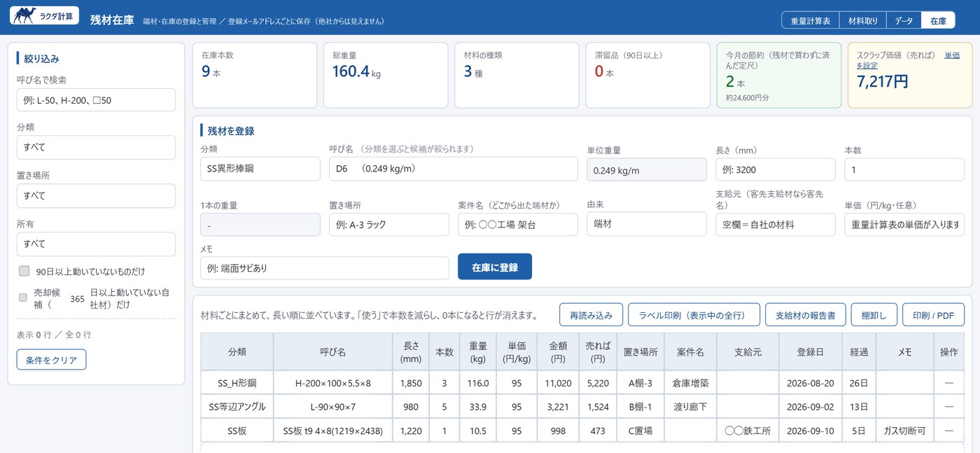Click the 置き場所 input with A-3 ラック placeholder
Screen dimensions: 980x453
389,225
